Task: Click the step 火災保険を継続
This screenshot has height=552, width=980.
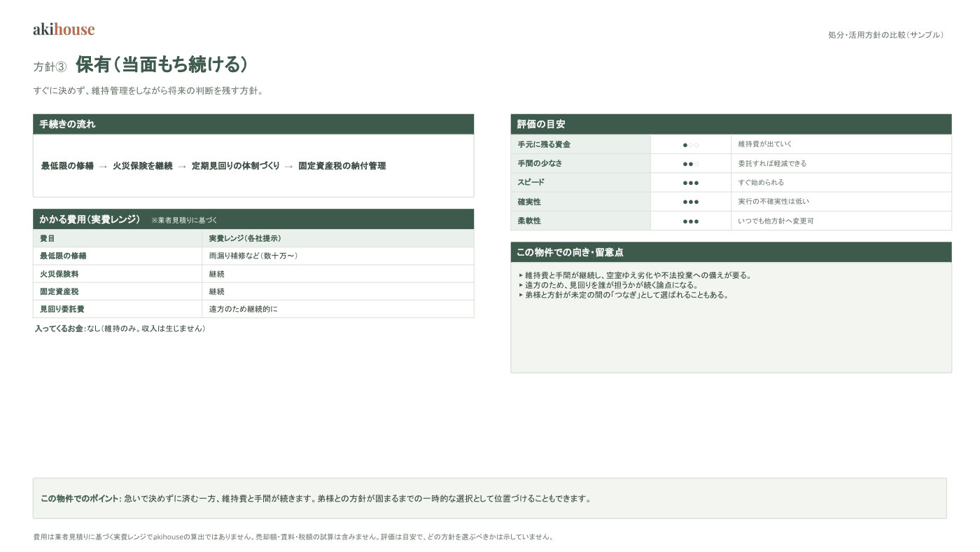Action: point(143,166)
